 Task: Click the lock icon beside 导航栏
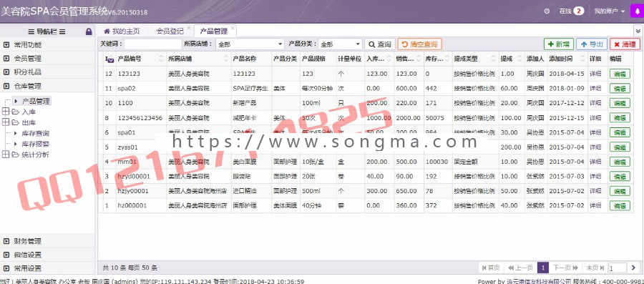(x=89, y=31)
